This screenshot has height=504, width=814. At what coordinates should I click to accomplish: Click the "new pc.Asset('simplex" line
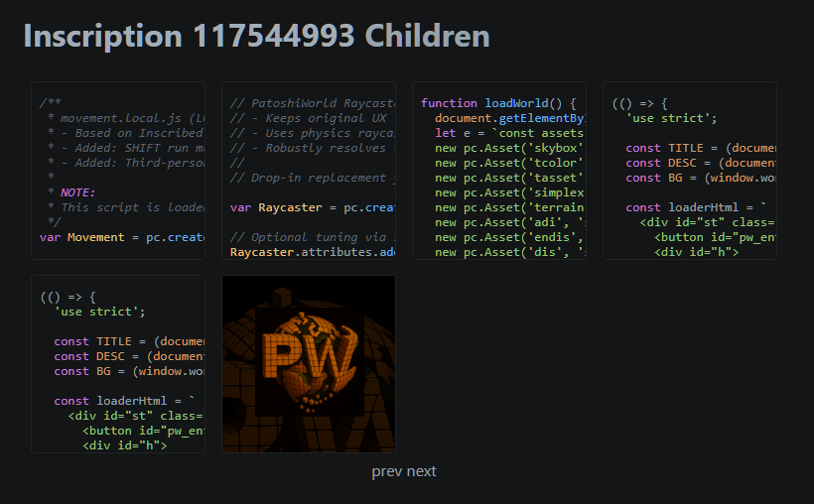click(x=509, y=192)
